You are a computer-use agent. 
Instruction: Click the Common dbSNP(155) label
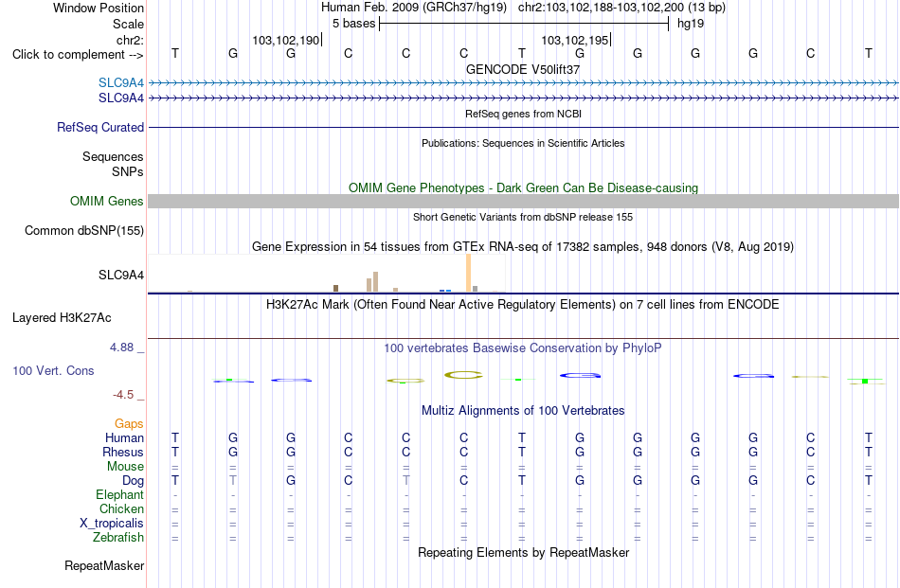click(x=84, y=231)
